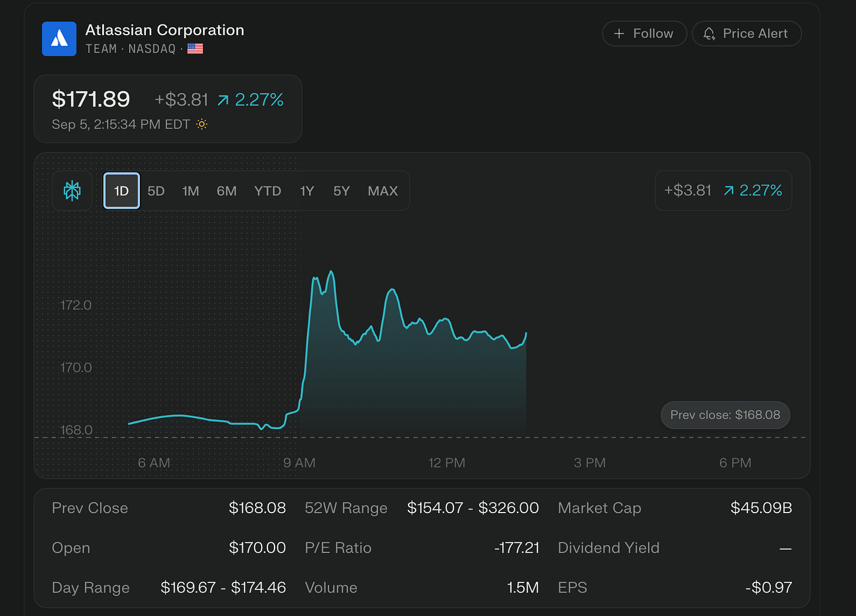Image resolution: width=856 pixels, height=616 pixels.
Task: Switch chart to 5Y range
Action: 342,191
